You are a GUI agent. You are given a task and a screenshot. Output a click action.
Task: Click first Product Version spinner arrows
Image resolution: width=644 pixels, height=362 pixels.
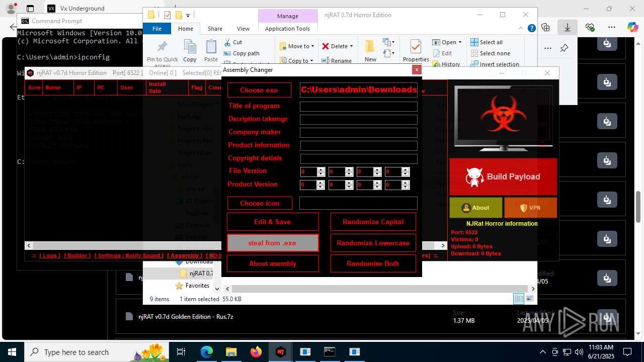pyautogui.click(x=320, y=185)
